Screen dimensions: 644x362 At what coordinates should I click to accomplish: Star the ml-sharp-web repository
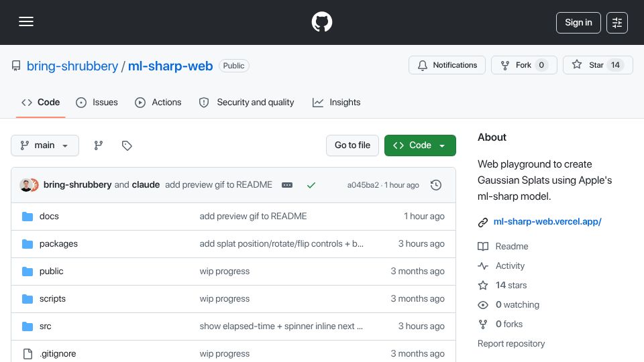(598, 65)
